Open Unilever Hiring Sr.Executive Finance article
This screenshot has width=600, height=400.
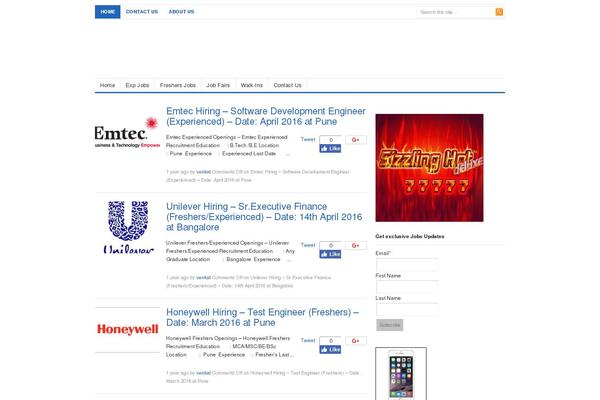point(264,217)
